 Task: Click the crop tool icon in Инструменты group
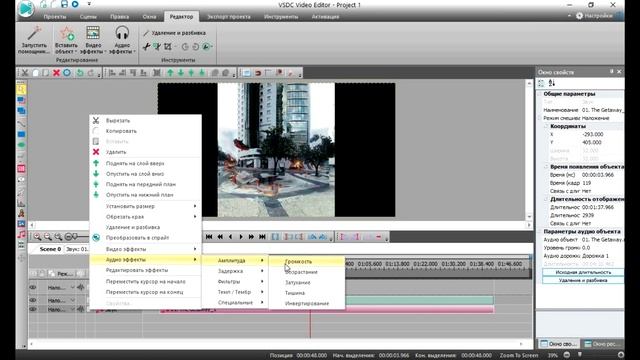[168, 47]
